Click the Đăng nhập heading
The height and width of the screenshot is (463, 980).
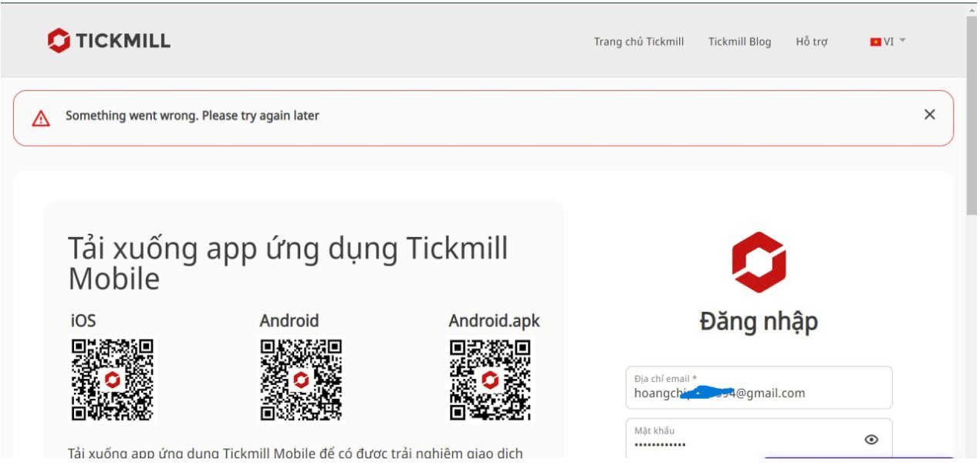point(759,321)
